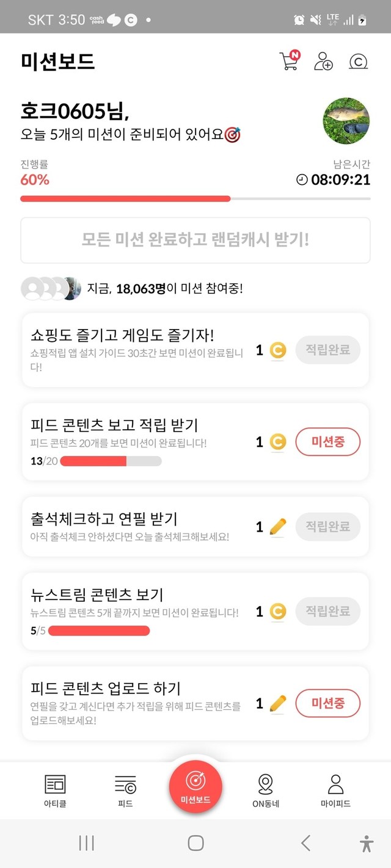Tap the Android accessibility icon
The width and height of the screenshot is (391, 868).
point(366,843)
